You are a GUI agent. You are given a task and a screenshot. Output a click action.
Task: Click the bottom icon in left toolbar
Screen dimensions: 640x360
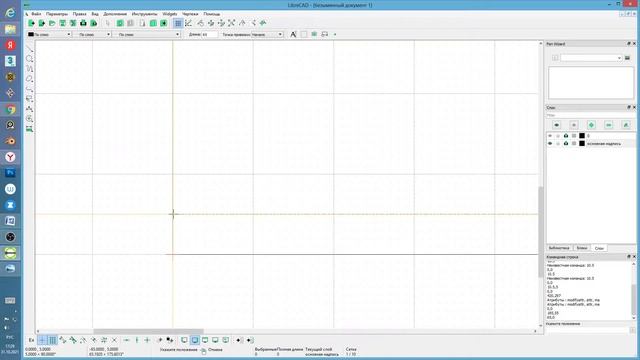pos(29,129)
